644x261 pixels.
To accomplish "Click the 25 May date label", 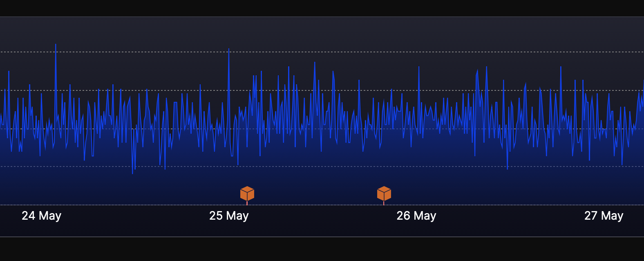I will [x=229, y=216].
